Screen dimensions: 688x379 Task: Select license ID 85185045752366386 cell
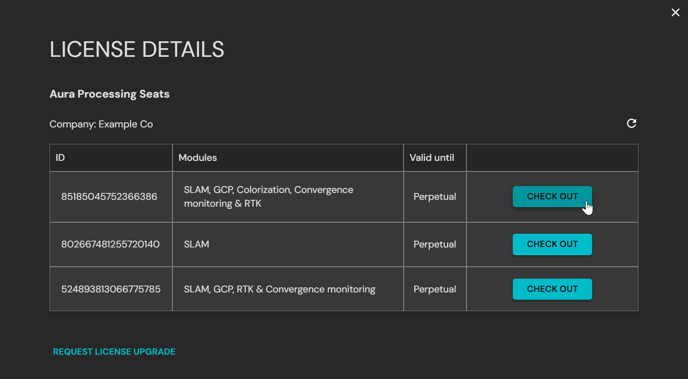point(111,197)
